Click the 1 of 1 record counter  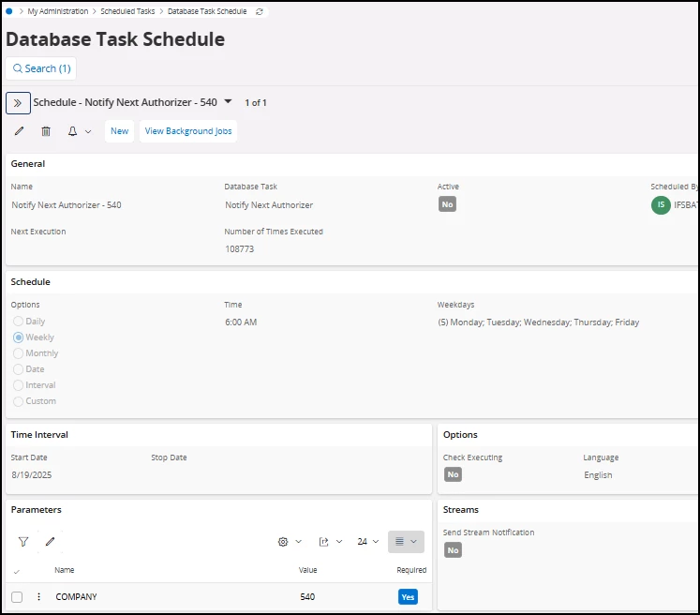click(x=256, y=103)
